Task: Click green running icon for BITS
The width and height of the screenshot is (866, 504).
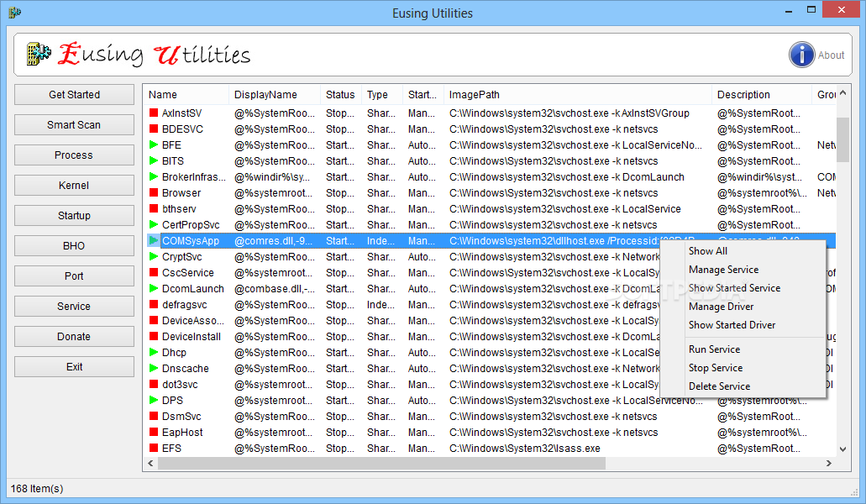Action: click(154, 160)
